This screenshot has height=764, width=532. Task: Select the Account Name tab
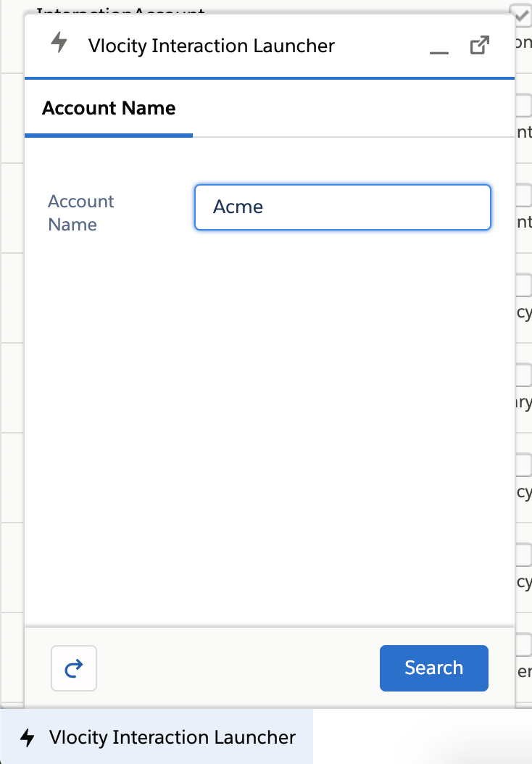pyautogui.click(x=109, y=108)
